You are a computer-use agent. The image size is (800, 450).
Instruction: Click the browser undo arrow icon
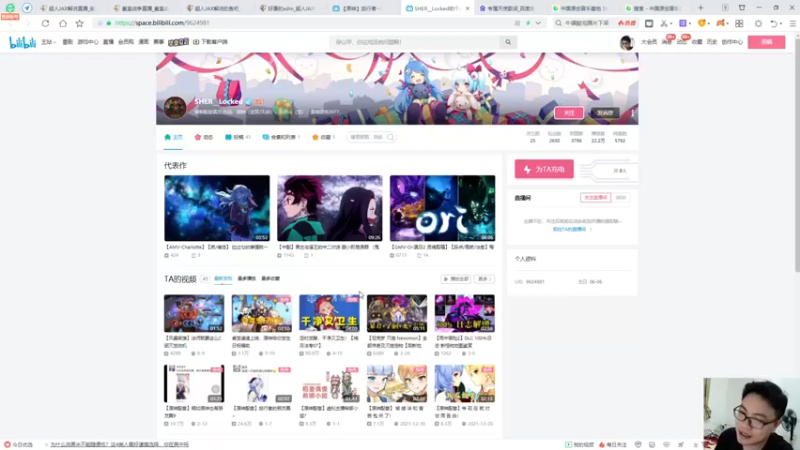[773, 23]
